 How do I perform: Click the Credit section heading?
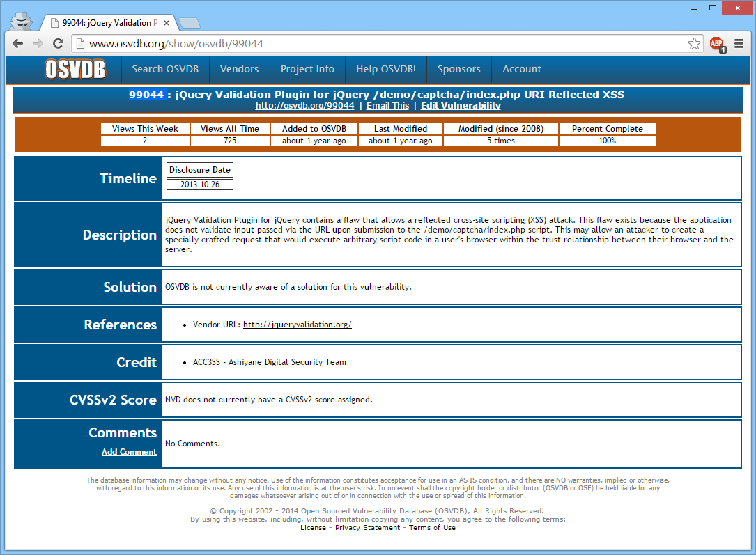137,362
